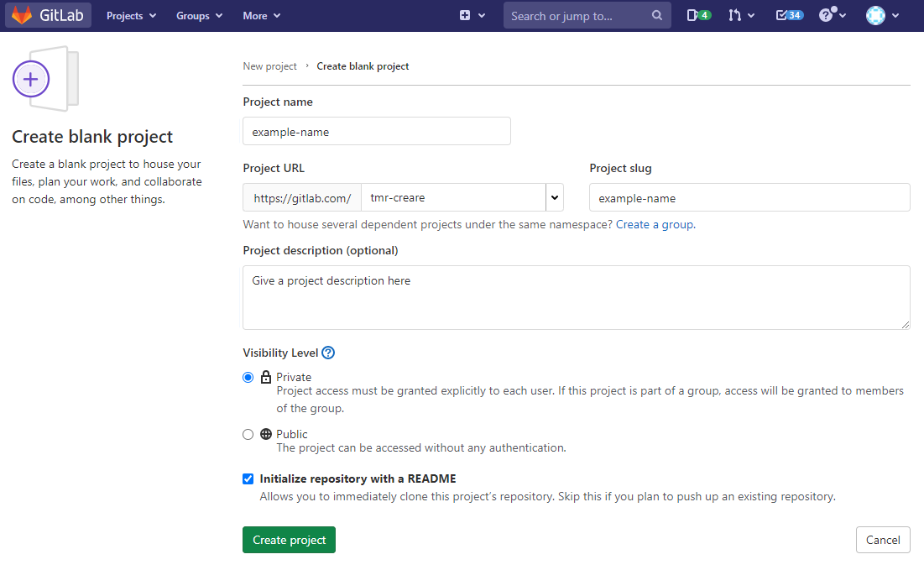Image resolution: width=924 pixels, height=570 pixels.
Task: Open the Groups menu
Action: click(199, 15)
